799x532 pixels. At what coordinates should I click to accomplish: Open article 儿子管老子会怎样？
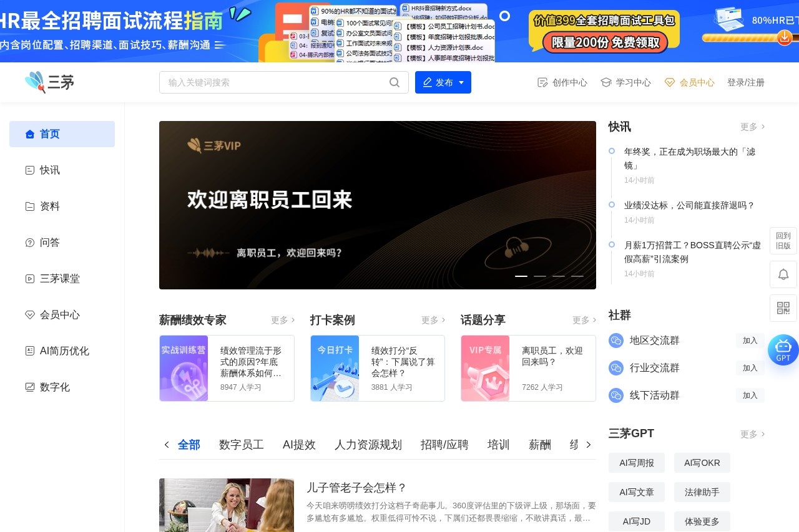[356, 488]
